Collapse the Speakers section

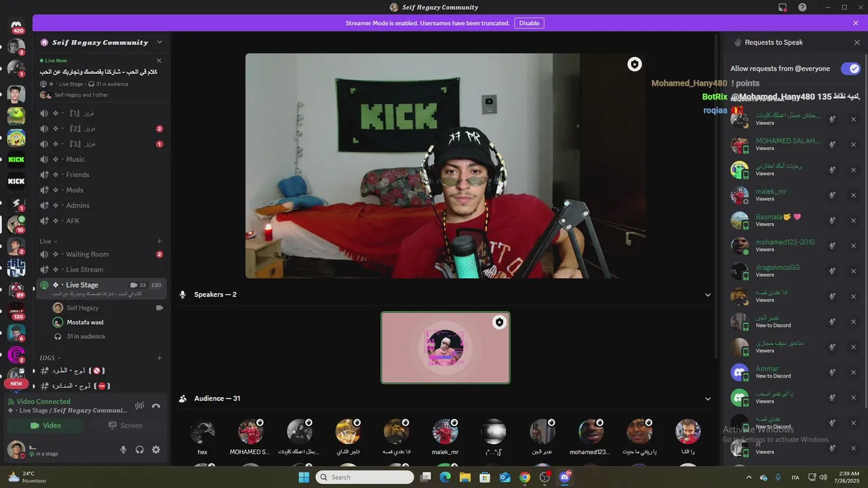pos(708,295)
